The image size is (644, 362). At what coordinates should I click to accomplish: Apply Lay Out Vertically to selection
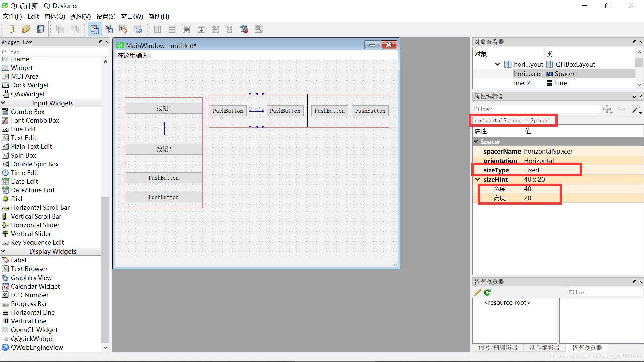coord(172,29)
